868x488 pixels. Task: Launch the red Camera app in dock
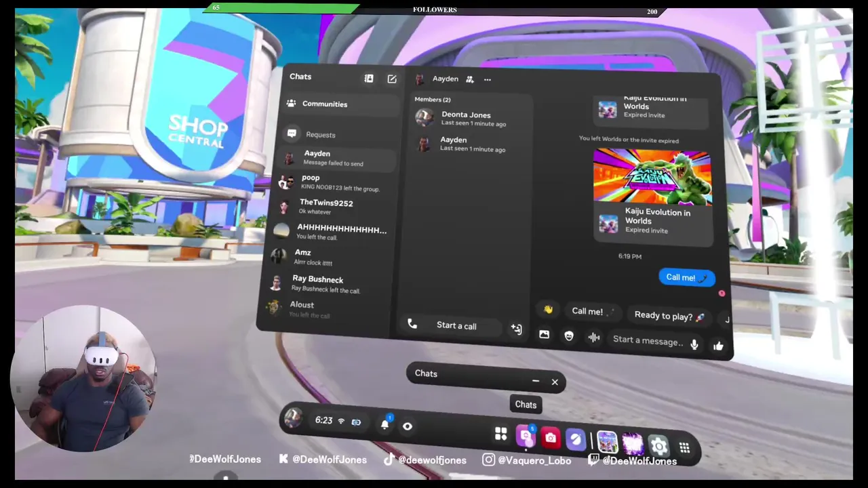click(551, 439)
